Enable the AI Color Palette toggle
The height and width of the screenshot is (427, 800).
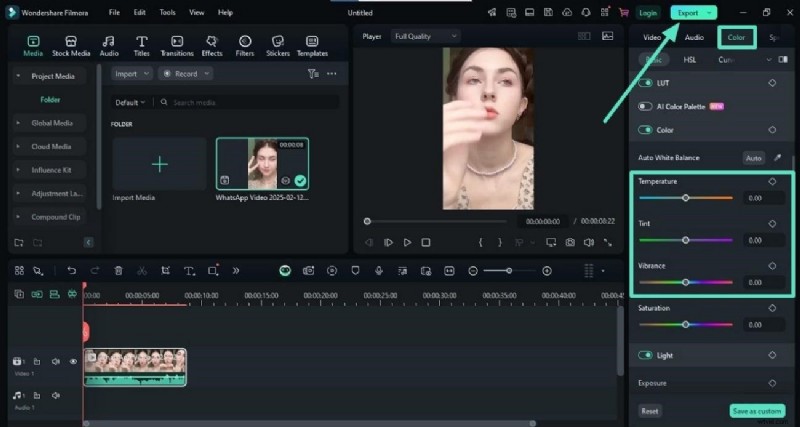pyautogui.click(x=645, y=106)
